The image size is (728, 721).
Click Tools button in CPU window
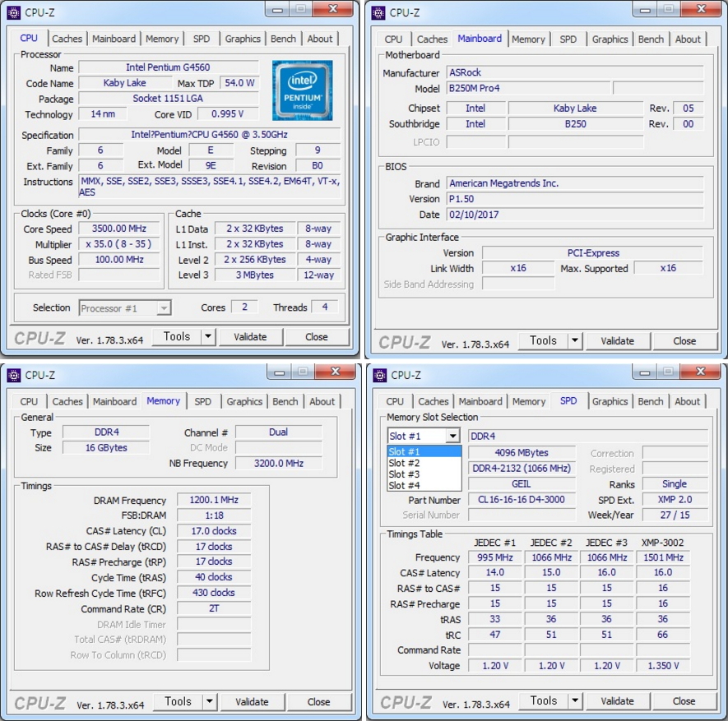pyautogui.click(x=177, y=336)
